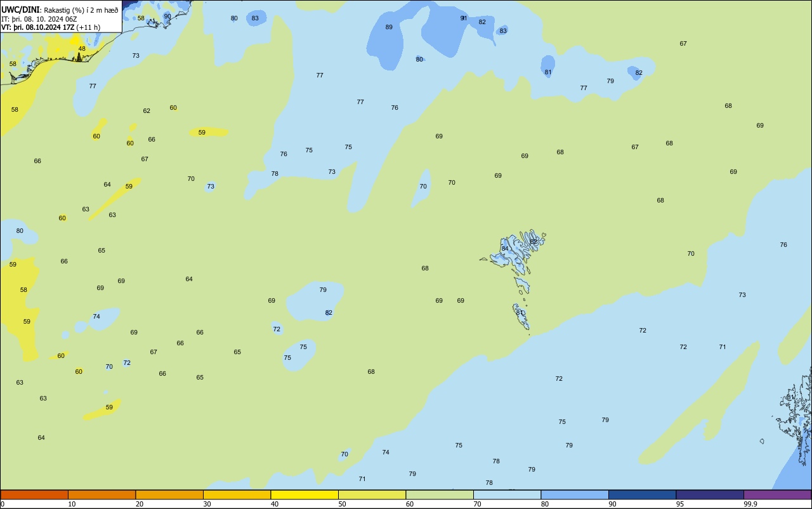This screenshot has height=509, width=812.
Task: Click the dark orange 0–10 legend swatch
Action: [x=34, y=494]
